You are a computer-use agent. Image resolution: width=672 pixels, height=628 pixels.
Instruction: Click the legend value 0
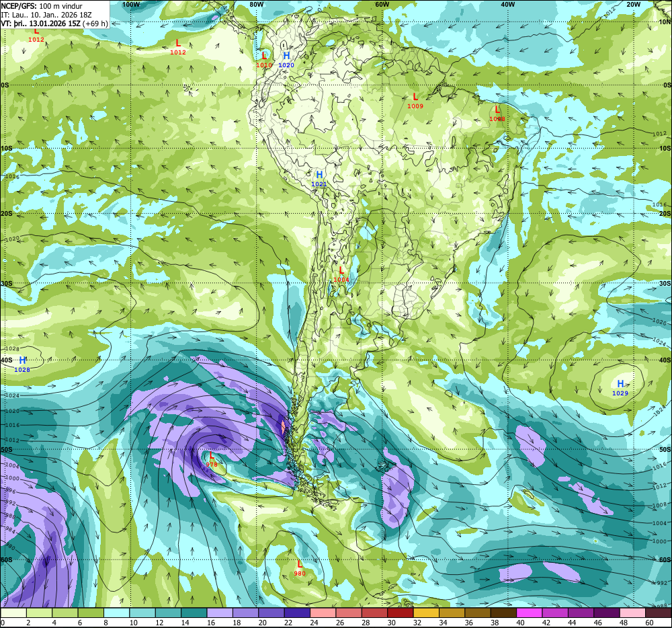[x=3, y=623]
